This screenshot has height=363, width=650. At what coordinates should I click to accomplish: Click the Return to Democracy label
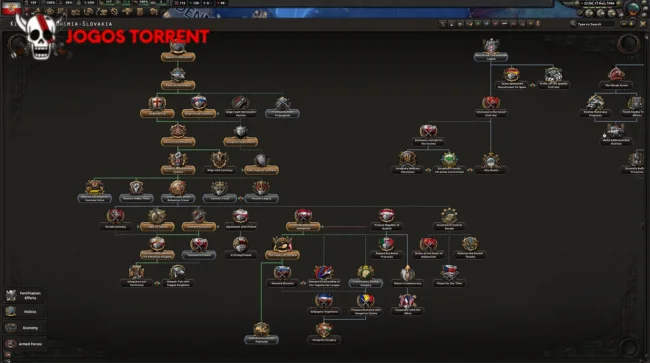pyautogui.click(x=407, y=283)
